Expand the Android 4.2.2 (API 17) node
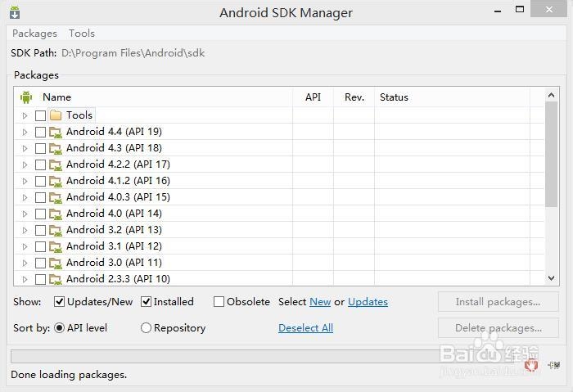 pyautogui.click(x=25, y=164)
